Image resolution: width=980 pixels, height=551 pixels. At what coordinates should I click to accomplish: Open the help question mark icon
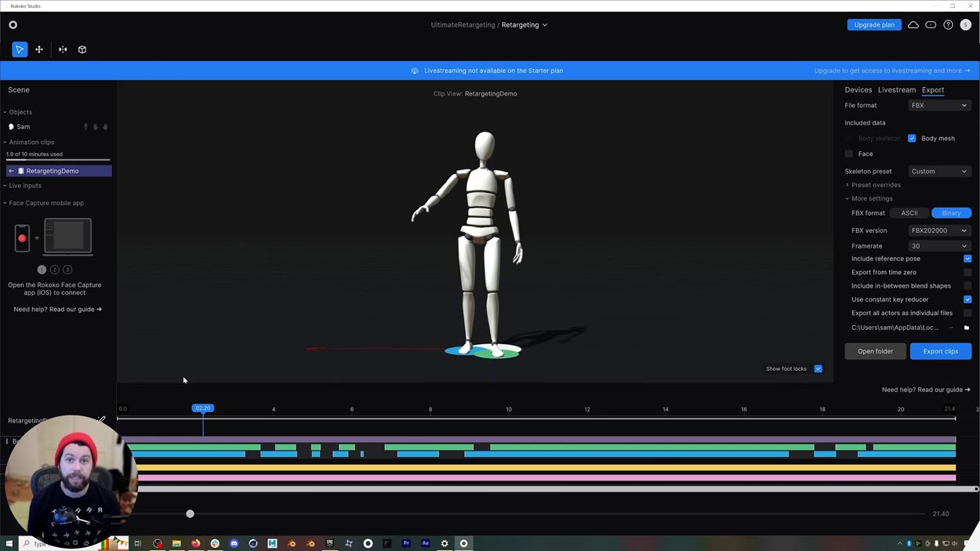(948, 25)
